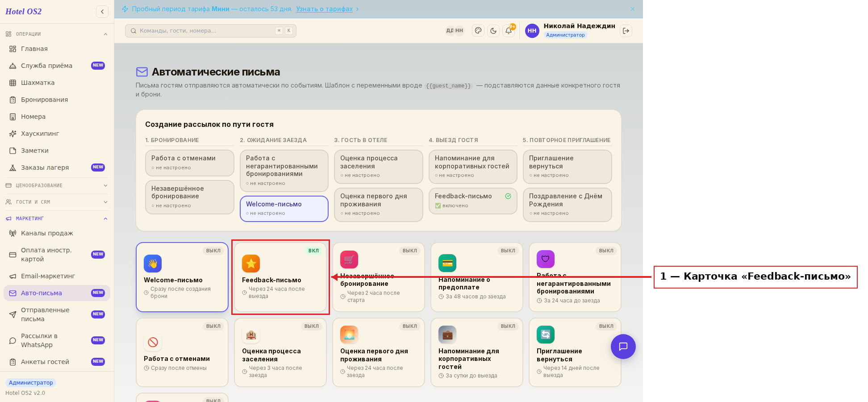Click the Hotel OS2 logo
Viewport: 868px width, 402px height.
23,12
